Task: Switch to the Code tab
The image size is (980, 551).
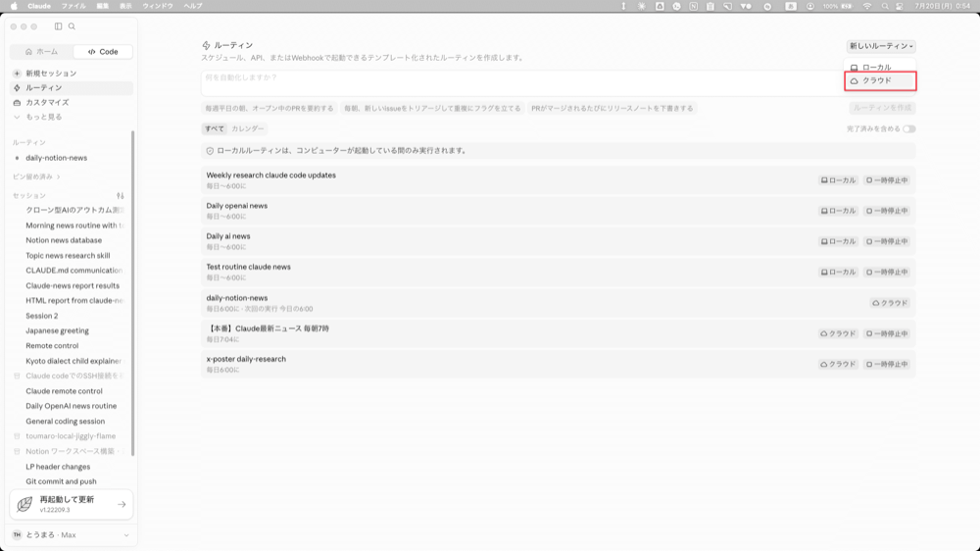Action: click(x=103, y=52)
